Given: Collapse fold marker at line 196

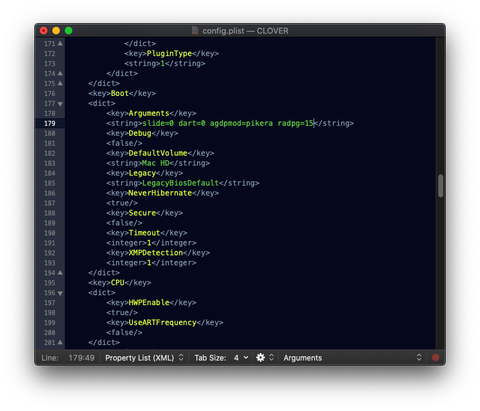Looking at the screenshot, I should point(60,293).
